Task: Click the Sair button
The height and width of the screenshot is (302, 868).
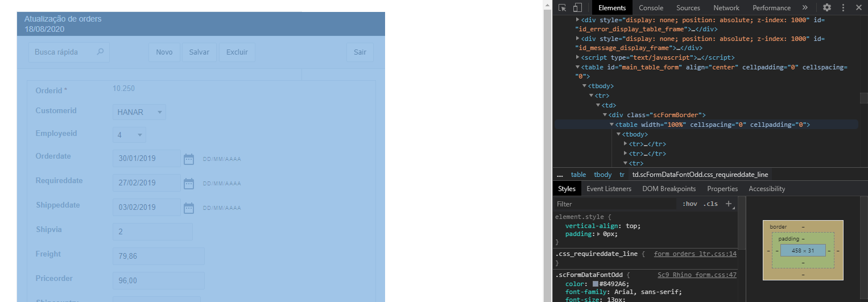Action: coord(360,52)
